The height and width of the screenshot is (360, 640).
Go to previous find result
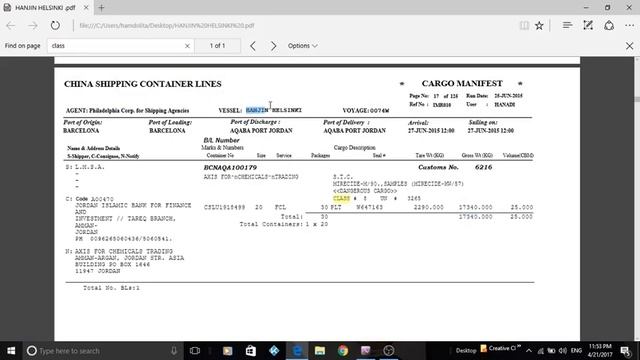[253, 46]
